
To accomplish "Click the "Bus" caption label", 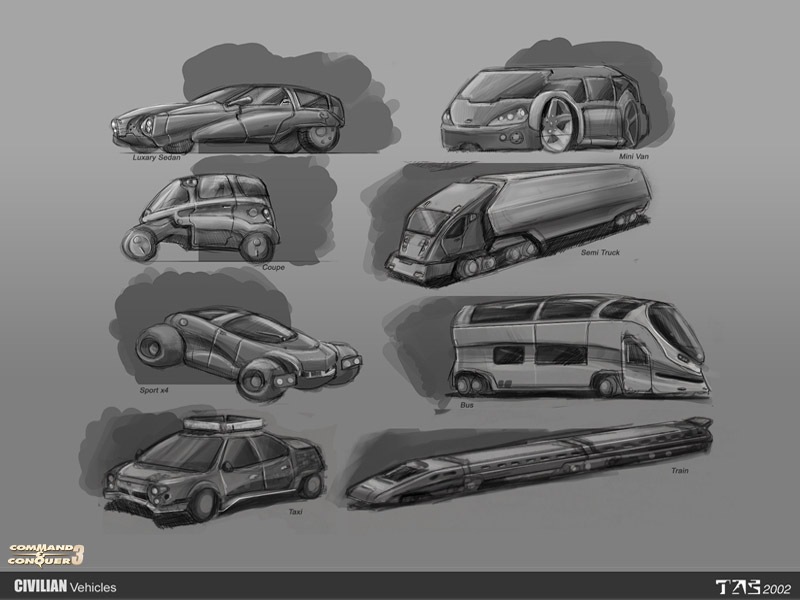I will click(x=467, y=406).
